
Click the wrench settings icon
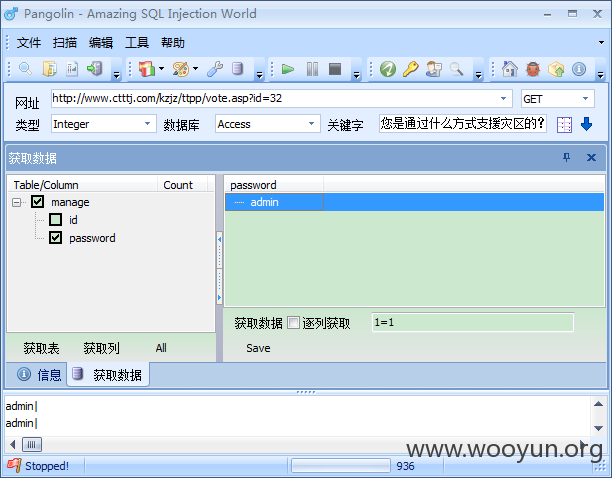click(x=215, y=69)
